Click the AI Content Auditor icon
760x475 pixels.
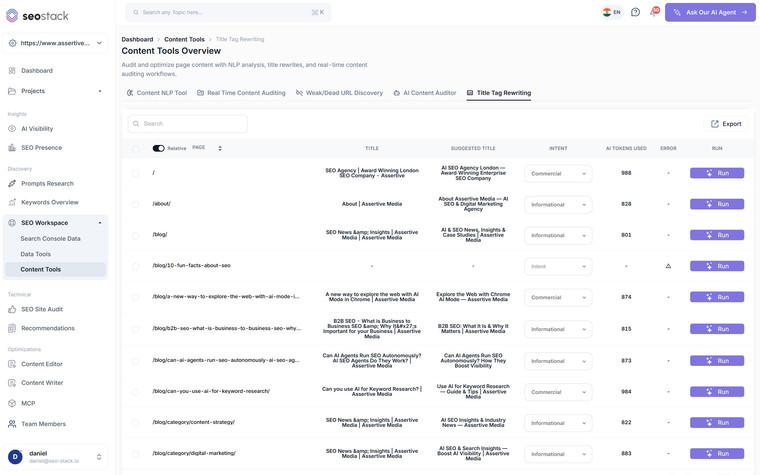(x=396, y=93)
